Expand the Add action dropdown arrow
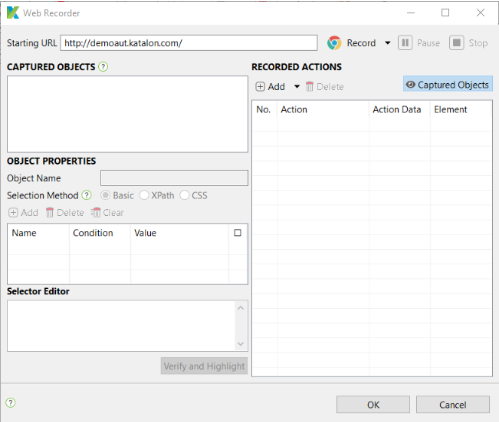The image size is (499, 422). click(x=297, y=87)
